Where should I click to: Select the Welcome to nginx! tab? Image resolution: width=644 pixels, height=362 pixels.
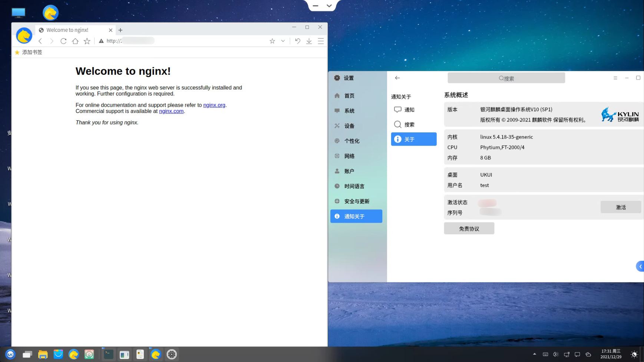click(76, 30)
